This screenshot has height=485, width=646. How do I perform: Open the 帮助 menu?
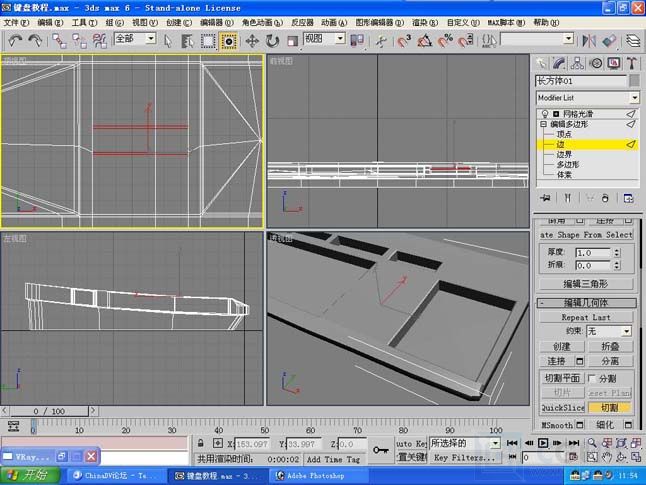click(546, 22)
